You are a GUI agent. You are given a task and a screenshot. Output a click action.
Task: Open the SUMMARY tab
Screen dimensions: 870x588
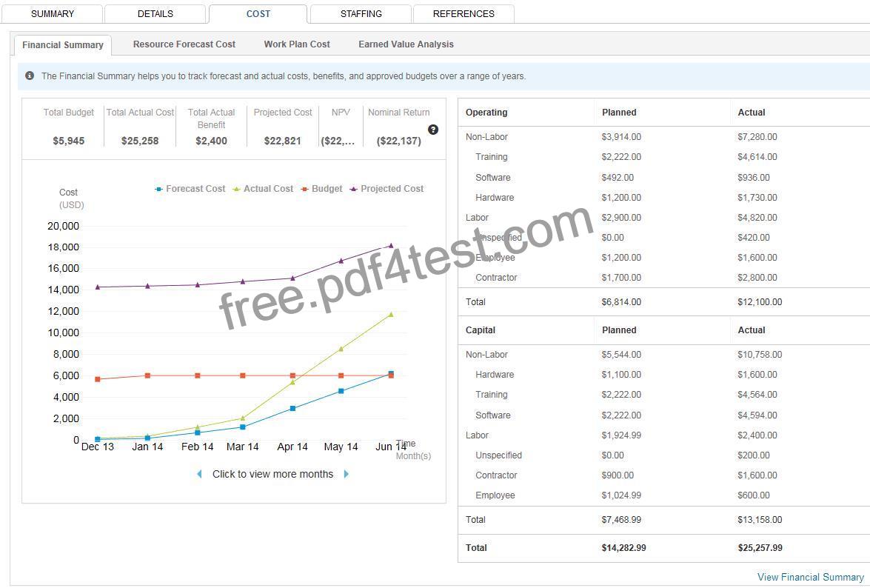[x=52, y=14]
